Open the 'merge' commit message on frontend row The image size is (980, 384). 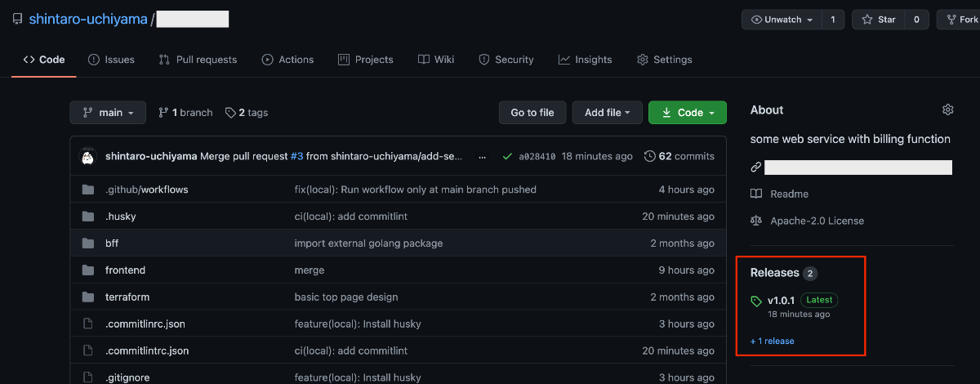coord(310,270)
